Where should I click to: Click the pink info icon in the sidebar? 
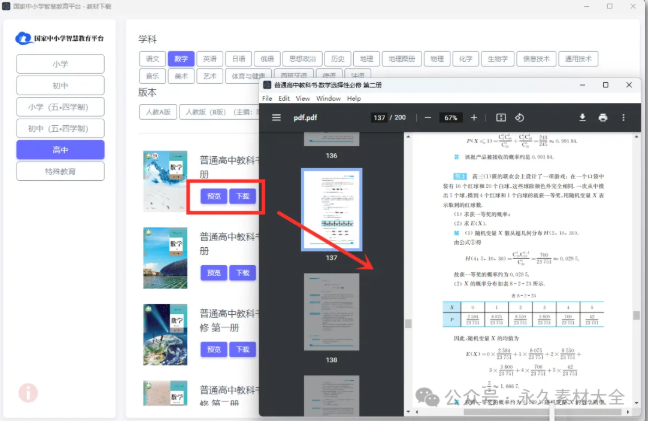pyautogui.click(x=28, y=393)
